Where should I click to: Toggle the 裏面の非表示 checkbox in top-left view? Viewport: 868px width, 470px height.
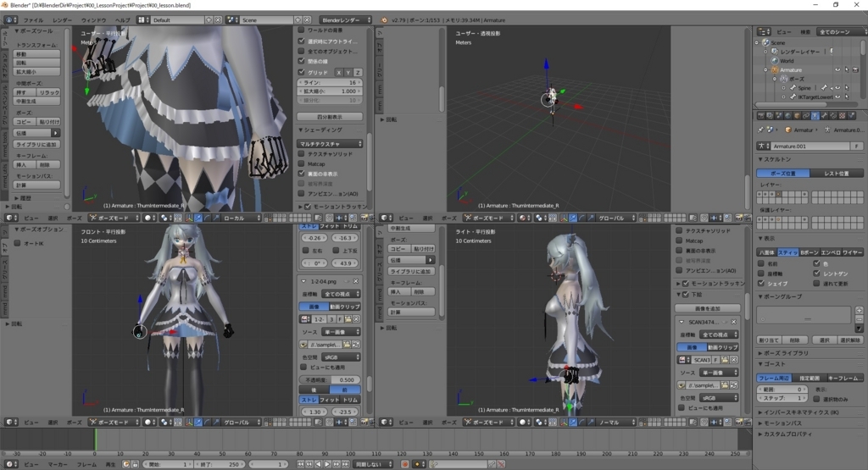[x=302, y=174]
